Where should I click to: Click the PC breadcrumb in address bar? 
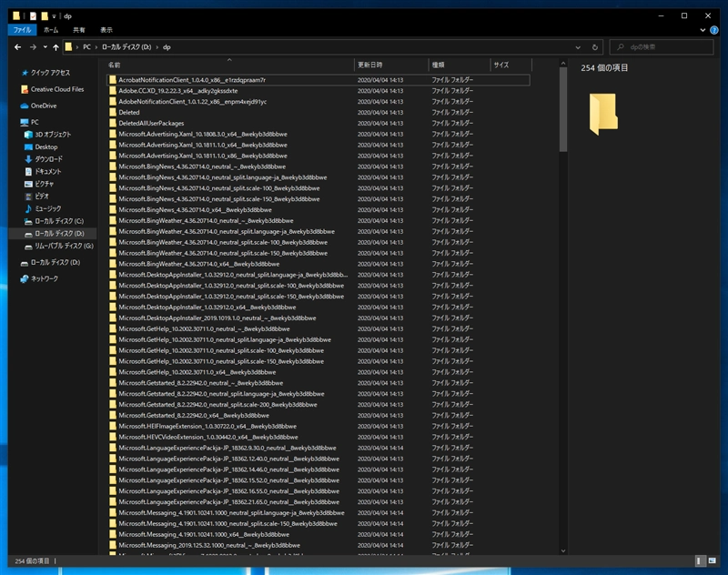coord(86,47)
